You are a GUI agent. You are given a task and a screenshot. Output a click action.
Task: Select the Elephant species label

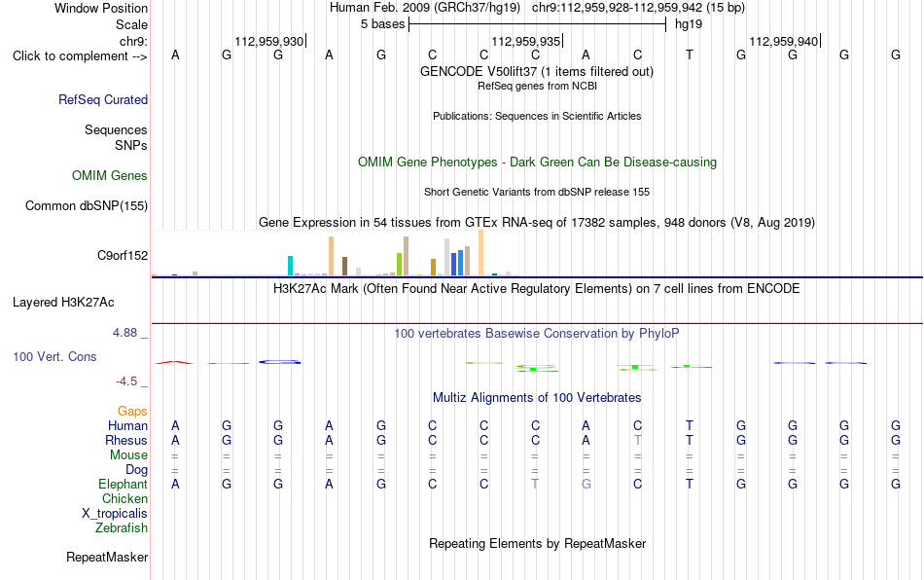(x=124, y=484)
